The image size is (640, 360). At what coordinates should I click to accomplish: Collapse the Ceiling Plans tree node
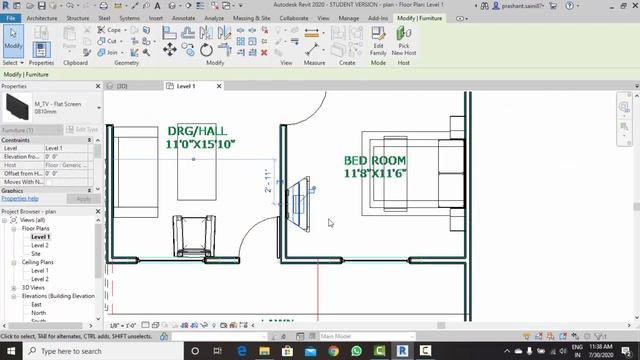13,262
